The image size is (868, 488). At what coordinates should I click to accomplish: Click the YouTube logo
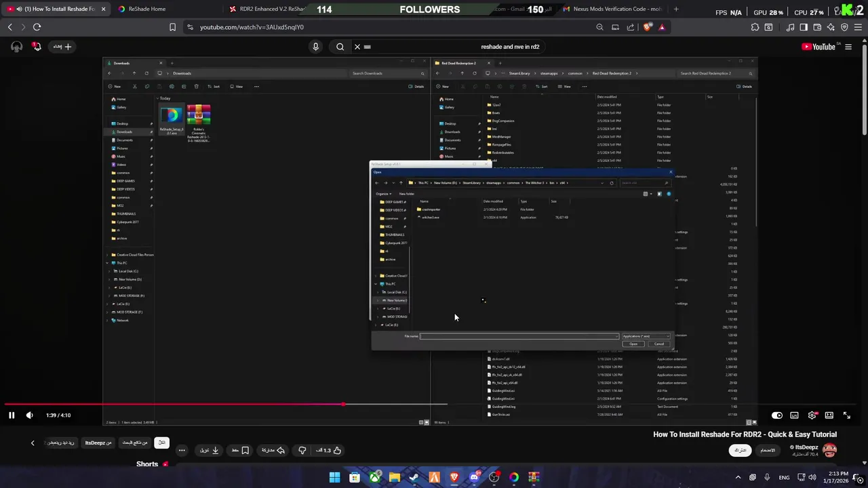click(819, 47)
